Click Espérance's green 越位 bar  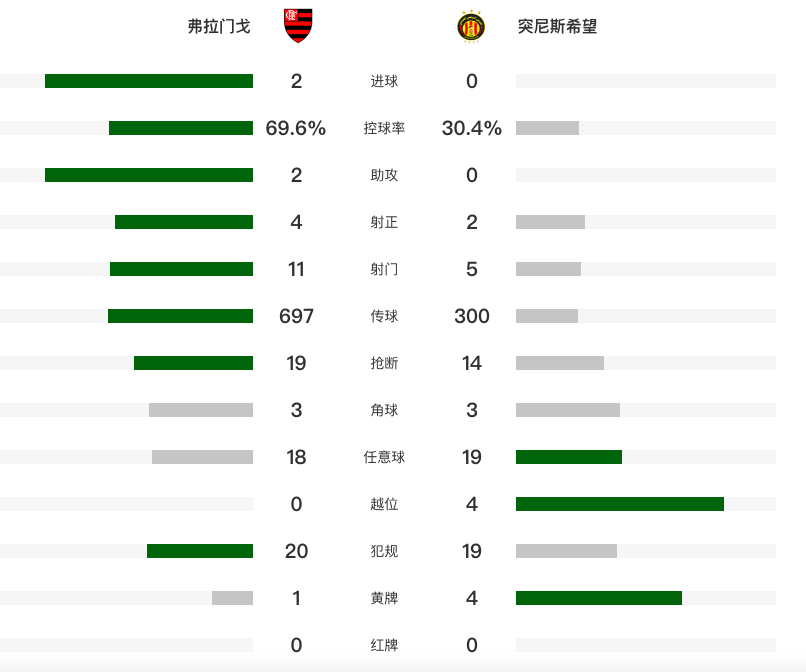[620, 504]
